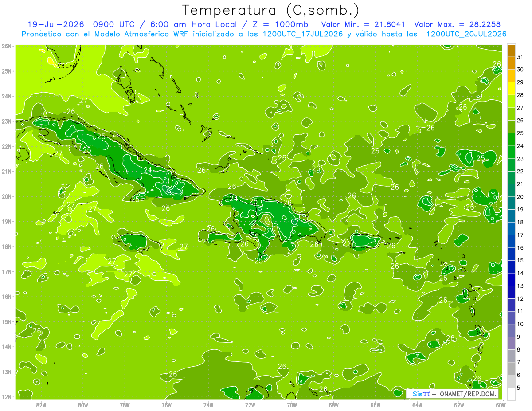Click the '21N' latitude axis label
The height and width of the screenshot is (411, 532).
7,172
